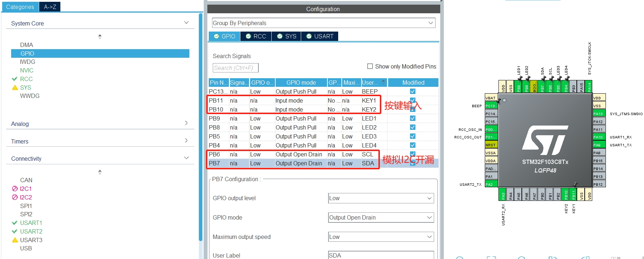The image size is (644, 259).
Task: Toggle Modified checkbox for PC13 BEEP row
Action: tap(413, 91)
